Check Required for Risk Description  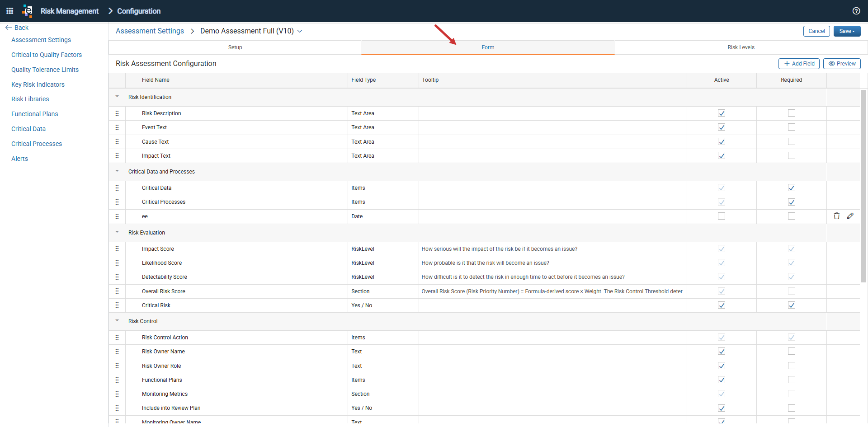(792, 113)
